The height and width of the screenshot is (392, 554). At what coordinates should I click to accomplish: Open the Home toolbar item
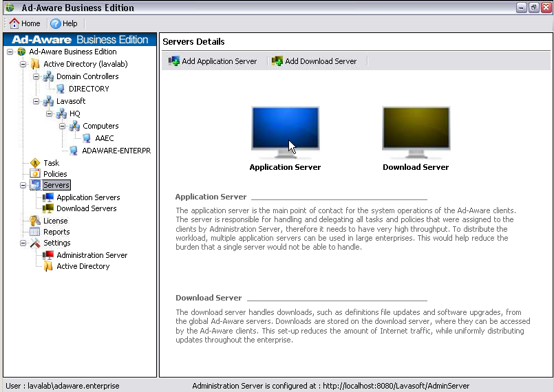pos(25,23)
